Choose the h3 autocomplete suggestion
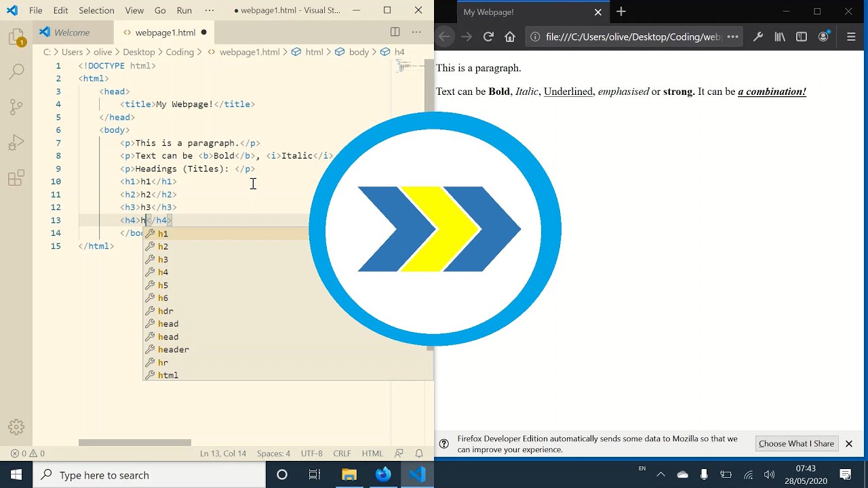This screenshot has height=488, width=868. coord(288,259)
